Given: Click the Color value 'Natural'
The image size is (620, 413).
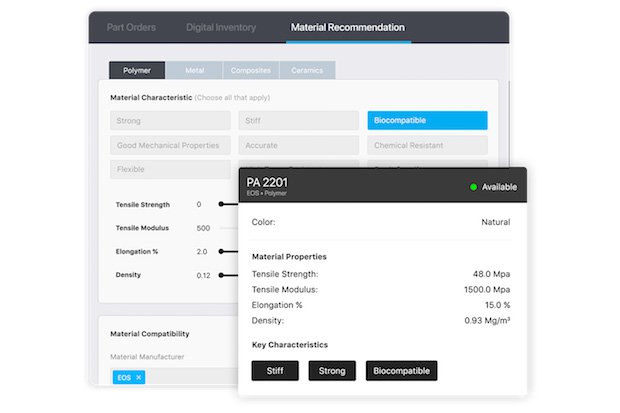Looking at the screenshot, I should click(x=495, y=222).
